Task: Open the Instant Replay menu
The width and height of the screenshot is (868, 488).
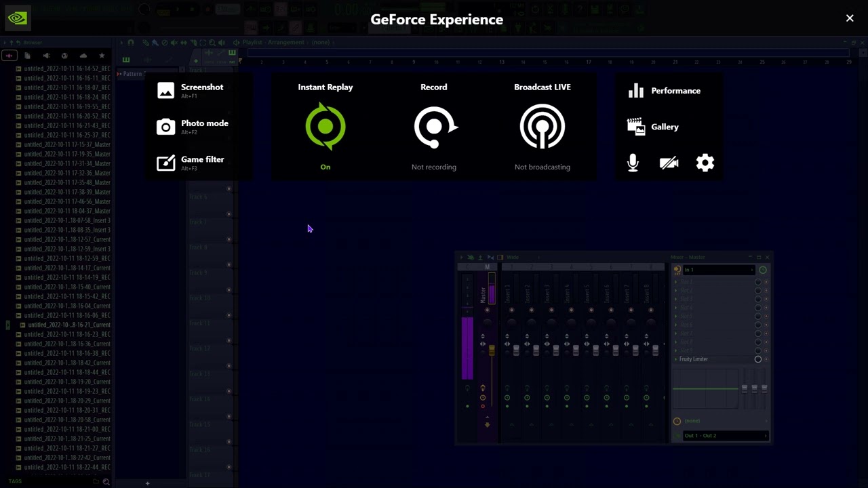Action: [x=325, y=126]
